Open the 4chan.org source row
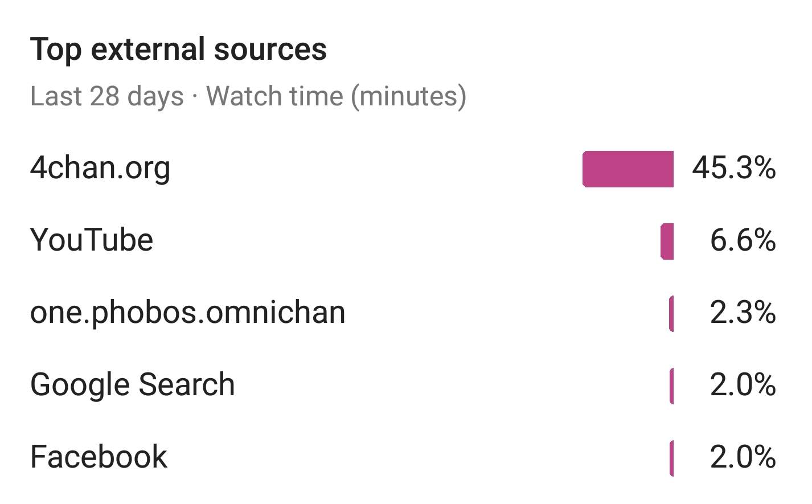This screenshot has width=812, height=504. coord(100,168)
